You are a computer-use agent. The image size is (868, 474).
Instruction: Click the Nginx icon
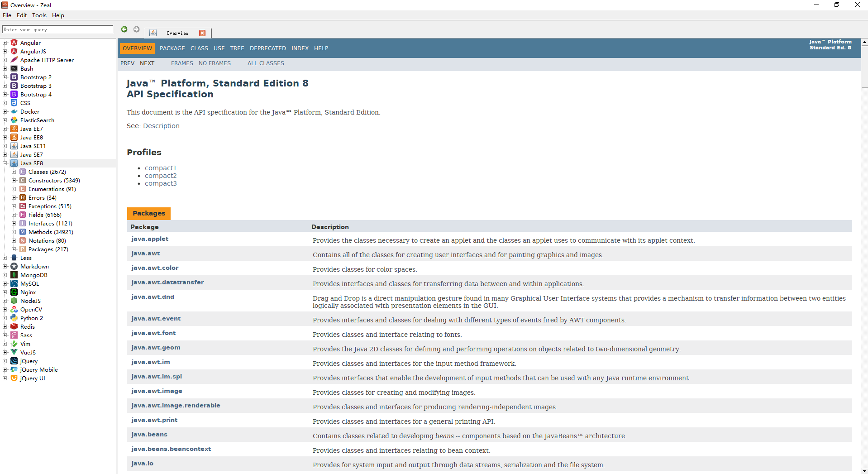pyautogui.click(x=14, y=292)
